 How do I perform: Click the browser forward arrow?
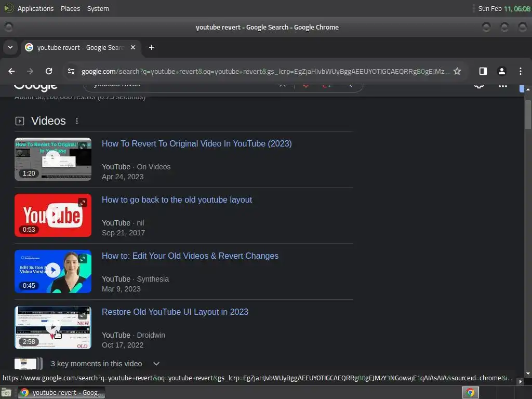point(30,71)
